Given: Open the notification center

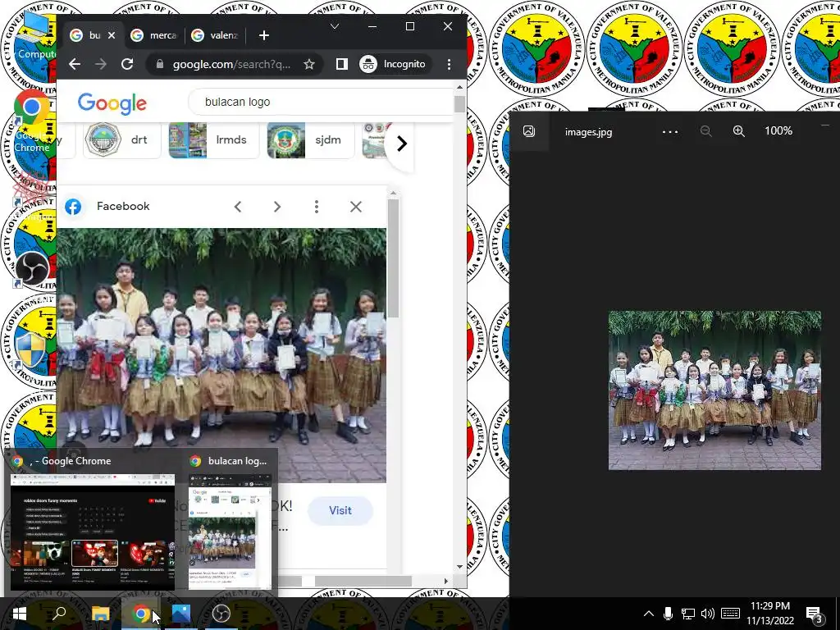Looking at the screenshot, I should point(815,614).
